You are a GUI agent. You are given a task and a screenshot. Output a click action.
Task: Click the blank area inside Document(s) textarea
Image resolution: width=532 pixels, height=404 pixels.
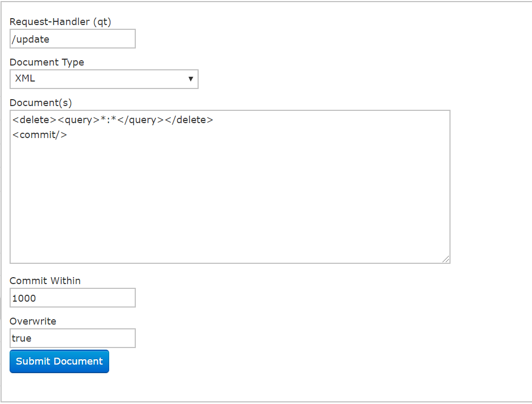point(229,203)
